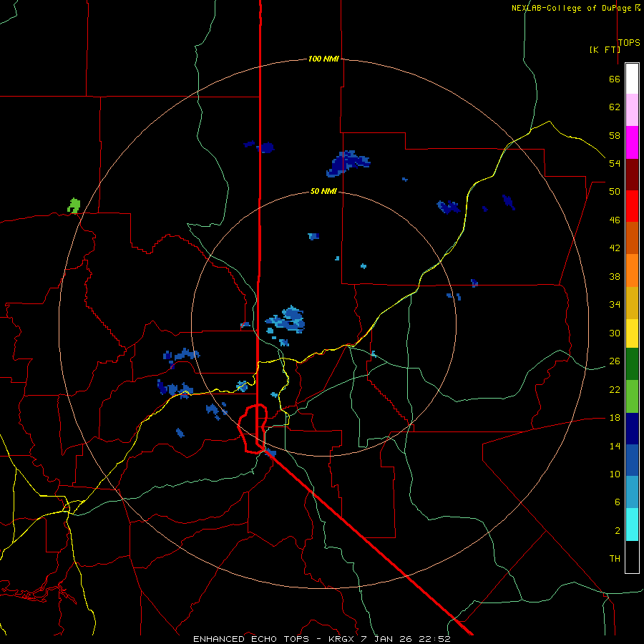Click the "26" legend scale value
The image size is (644, 644).
coord(615,361)
